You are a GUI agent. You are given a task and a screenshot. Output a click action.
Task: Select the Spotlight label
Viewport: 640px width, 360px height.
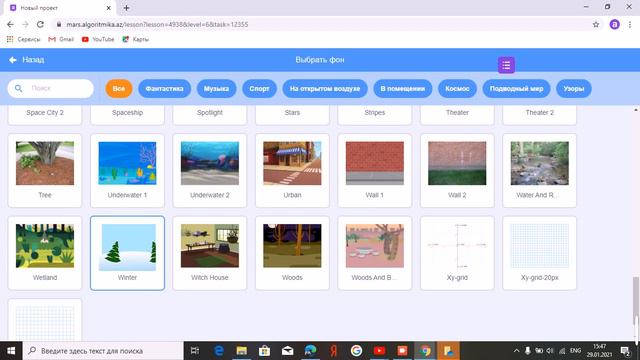pos(210,113)
